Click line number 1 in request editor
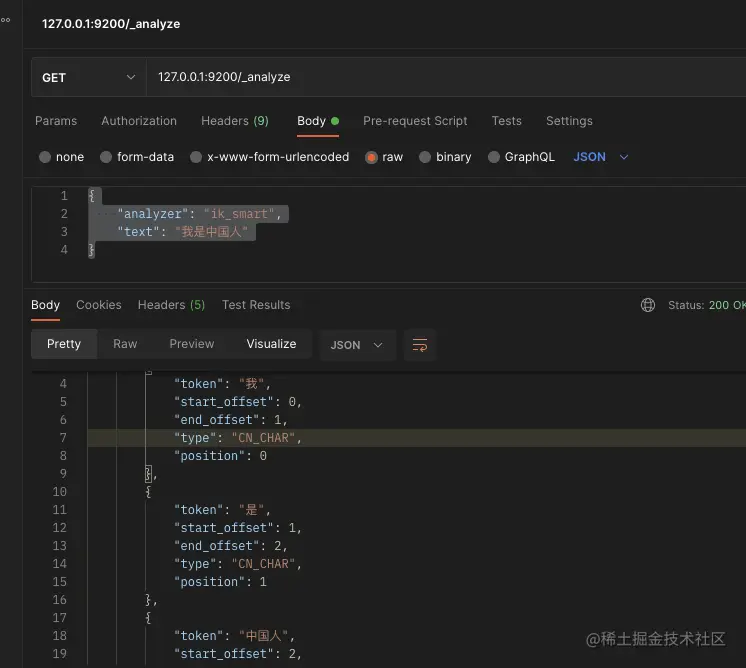 pos(64,196)
